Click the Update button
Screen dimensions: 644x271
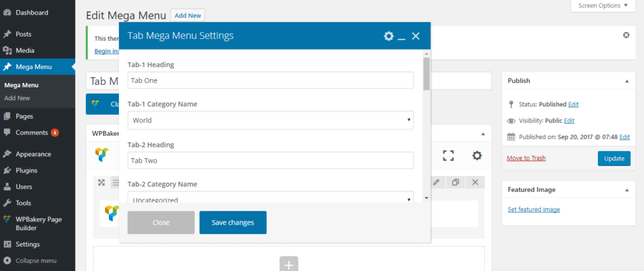(613, 158)
